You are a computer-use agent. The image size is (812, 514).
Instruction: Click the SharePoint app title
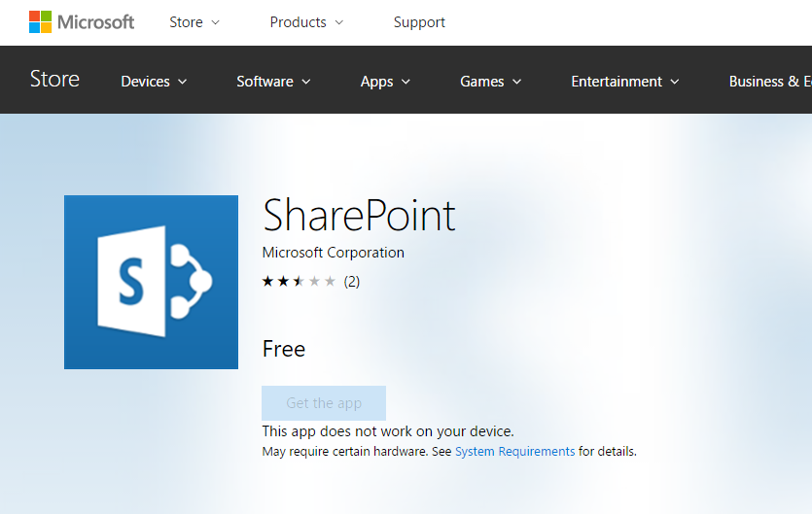pyautogui.click(x=359, y=216)
